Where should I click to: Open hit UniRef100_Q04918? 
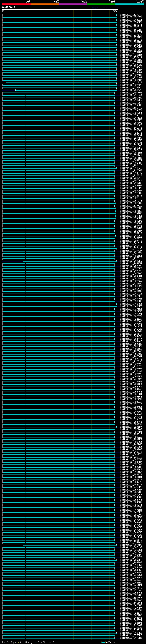131,20
